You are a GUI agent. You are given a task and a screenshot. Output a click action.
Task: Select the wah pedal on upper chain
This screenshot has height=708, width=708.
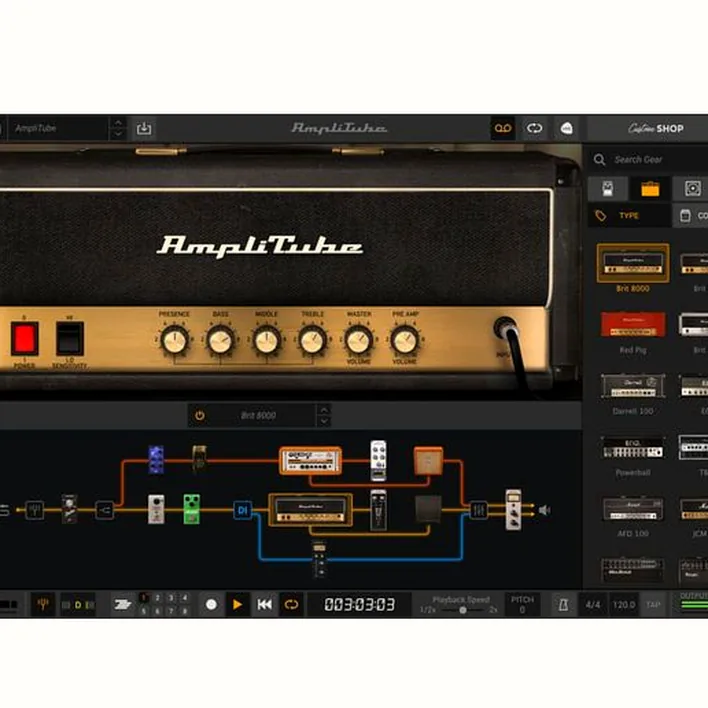(x=199, y=458)
